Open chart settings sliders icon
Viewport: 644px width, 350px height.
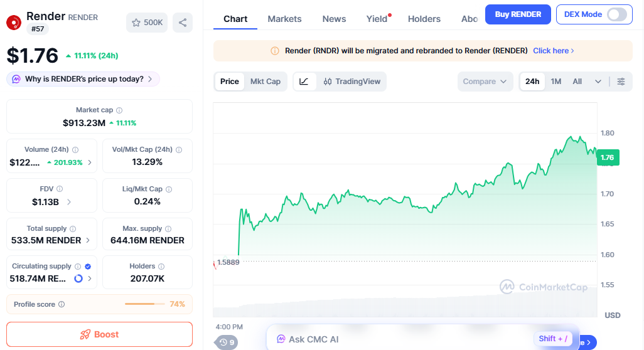click(621, 82)
